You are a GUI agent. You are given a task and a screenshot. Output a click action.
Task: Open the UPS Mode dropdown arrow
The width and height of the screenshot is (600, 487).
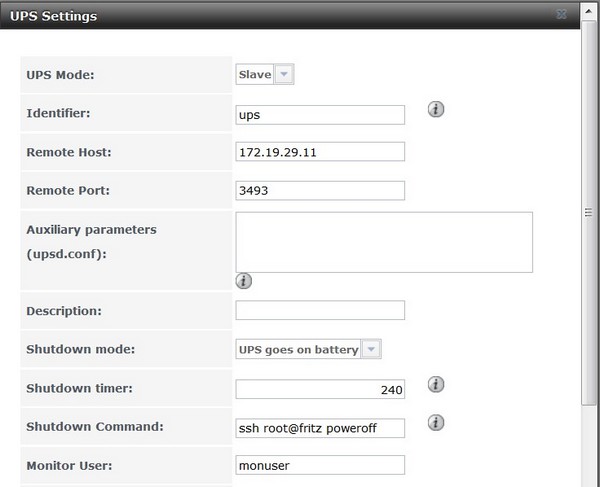click(284, 74)
